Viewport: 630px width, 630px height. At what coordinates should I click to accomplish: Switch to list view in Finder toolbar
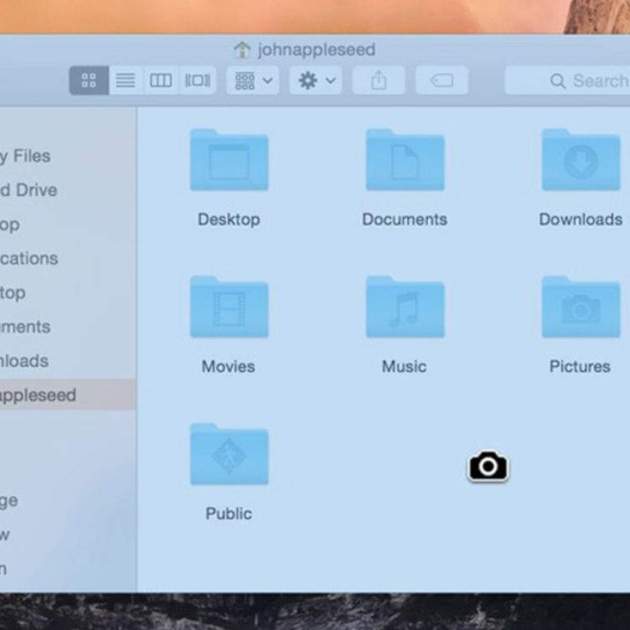125,81
